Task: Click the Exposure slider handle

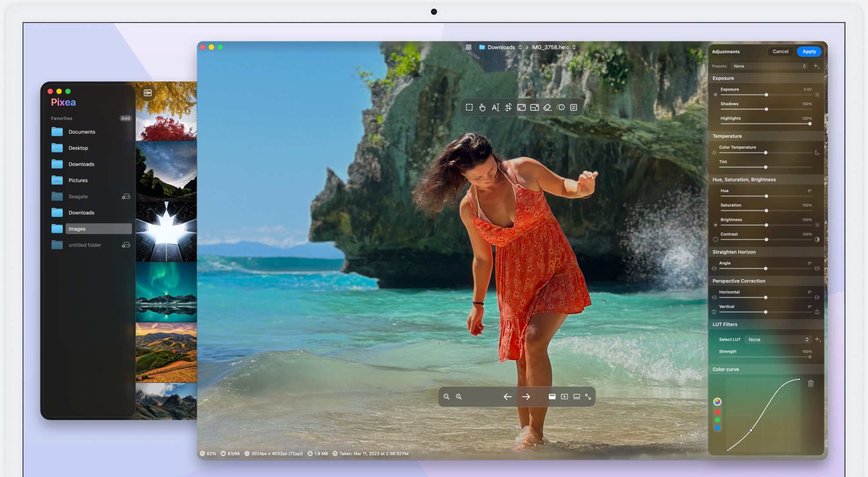Action: coord(766,95)
